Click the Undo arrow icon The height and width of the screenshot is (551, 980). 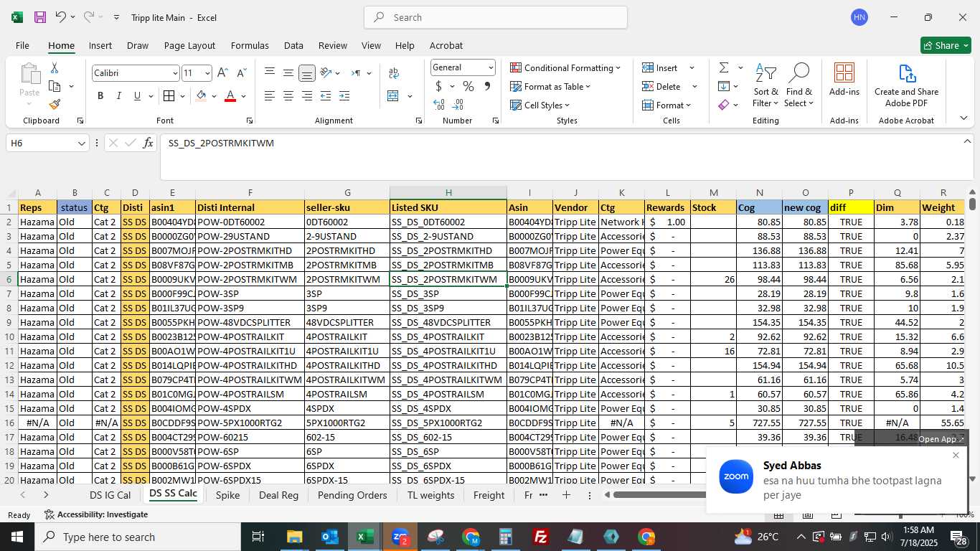tap(61, 17)
